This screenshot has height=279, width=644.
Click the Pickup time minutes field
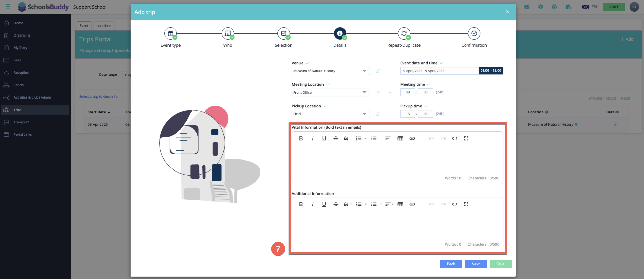pos(425,114)
